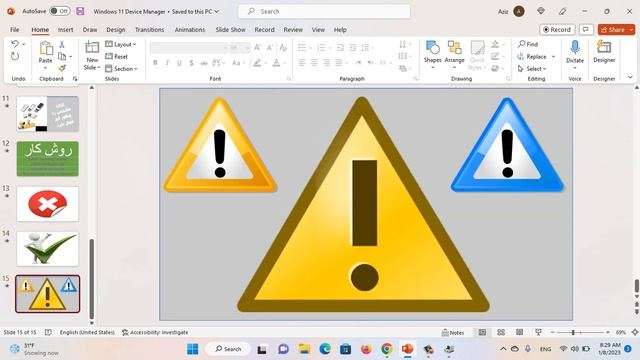Image resolution: width=640 pixels, height=360 pixels.
Task: Select the large yellow warning triangle
Action: [363, 205]
